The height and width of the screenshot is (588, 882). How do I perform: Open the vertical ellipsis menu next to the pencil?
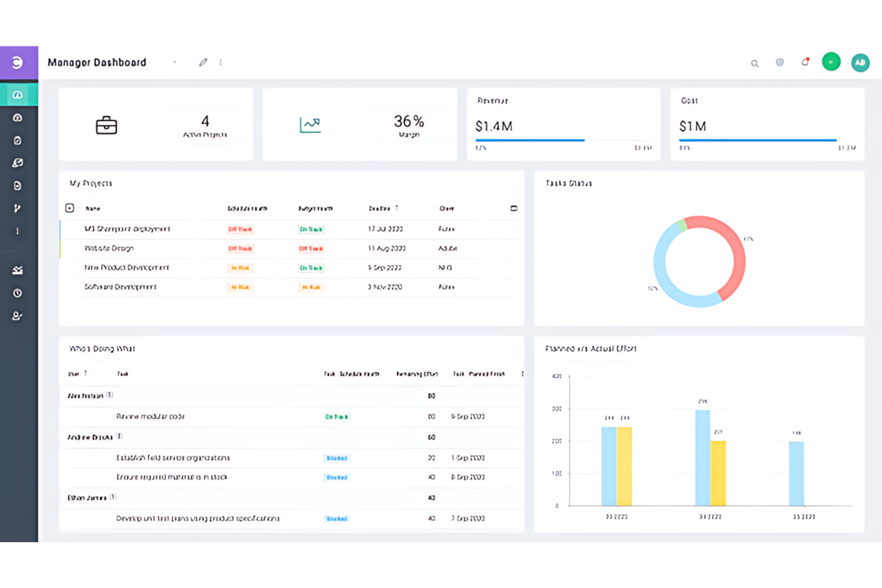point(220,62)
